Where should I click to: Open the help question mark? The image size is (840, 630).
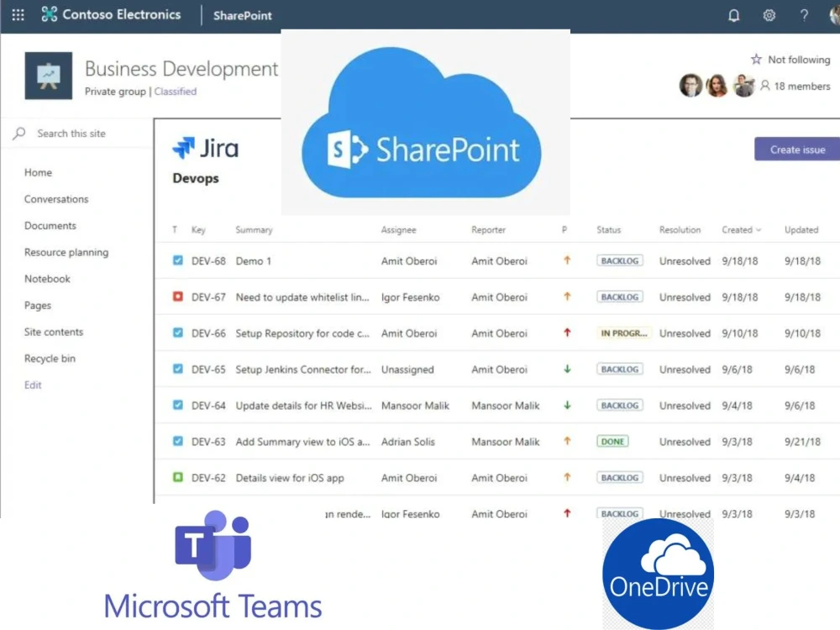(x=804, y=15)
